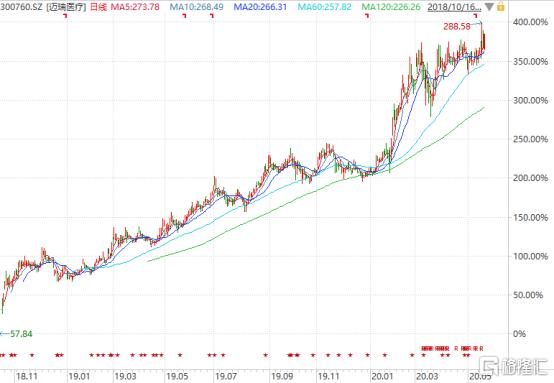
Task: Select the 日线 period label
Action: point(99,7)
